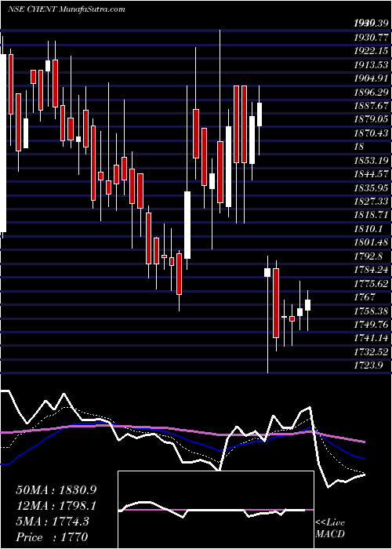The width and height of the screenshot is (392, 549).
Task: Click the 1749.76 price axis label
Action: pos(371,325)
